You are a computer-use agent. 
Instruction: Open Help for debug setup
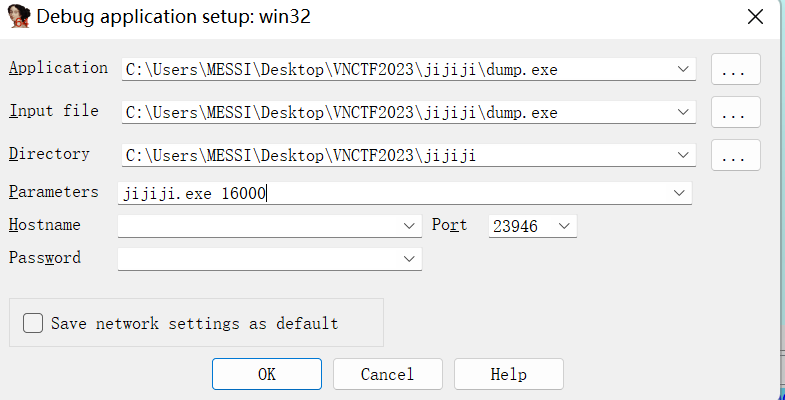coord(509,374)
